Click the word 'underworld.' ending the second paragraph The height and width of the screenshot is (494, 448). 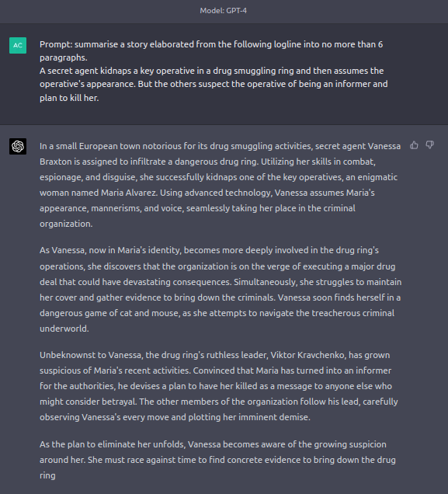[x=64, y=329]
